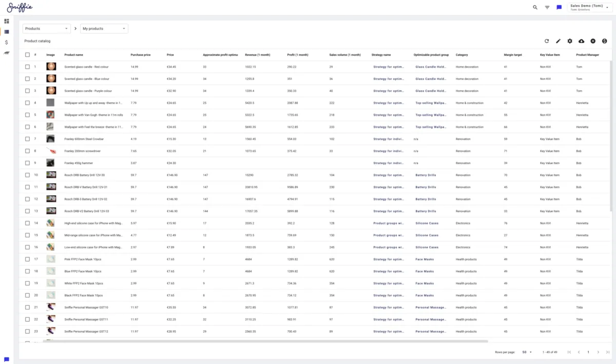This screenshot has width=616, height=364.
Task: Select the Franley 450g hammer row checkbox
Action: click(27, 163)
